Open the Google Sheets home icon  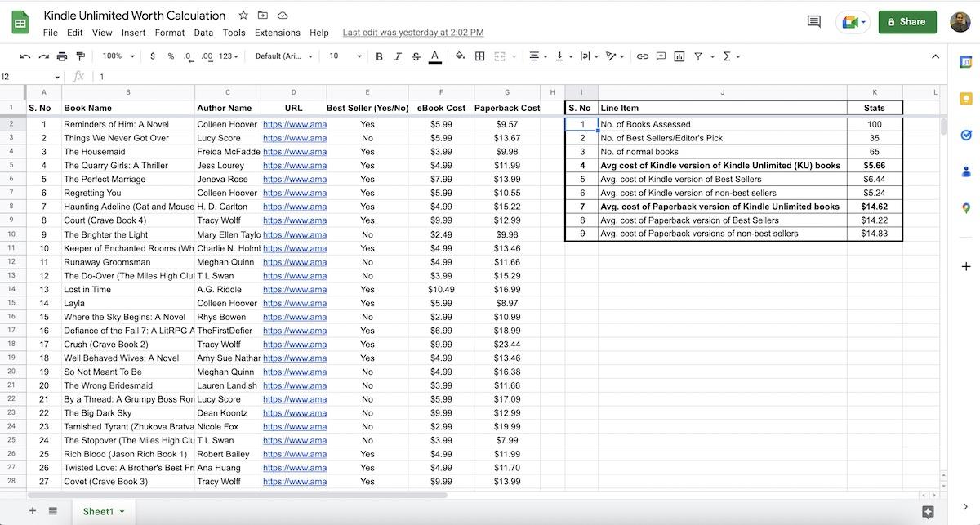click(20, 23)
